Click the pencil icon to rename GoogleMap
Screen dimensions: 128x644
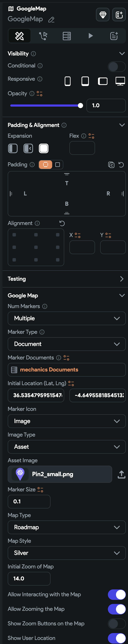51,20
